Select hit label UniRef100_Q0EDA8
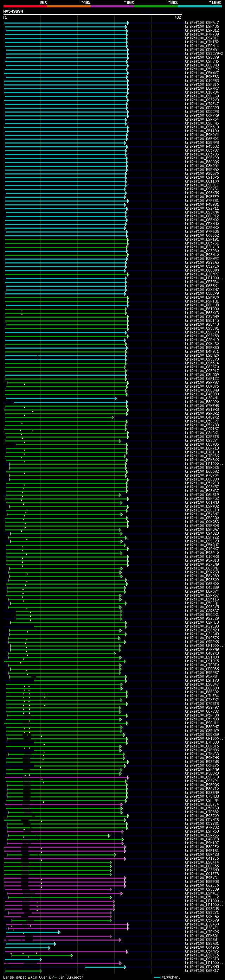Screen dimensions: 225x980 click(x=202, y=65)
